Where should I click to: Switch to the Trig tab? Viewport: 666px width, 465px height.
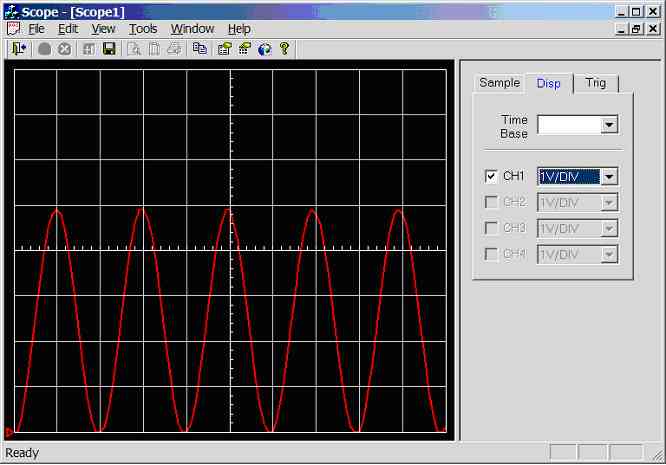(x=596, y=83)
